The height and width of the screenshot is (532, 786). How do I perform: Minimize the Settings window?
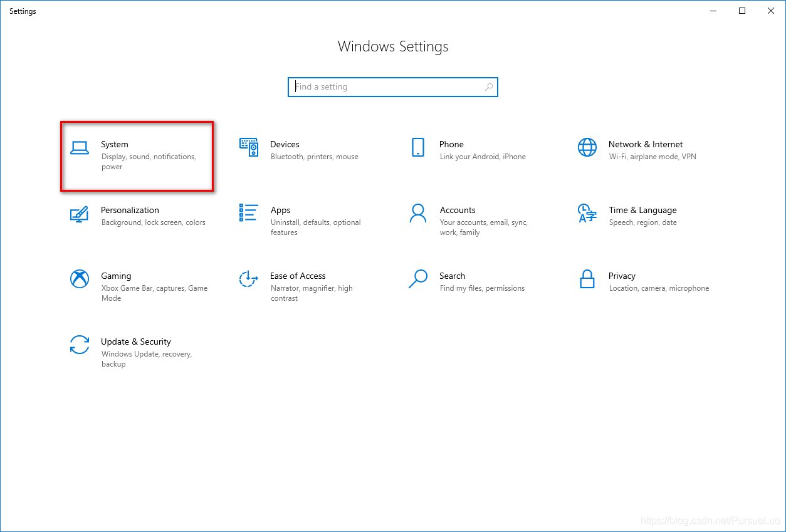[713, 11]
